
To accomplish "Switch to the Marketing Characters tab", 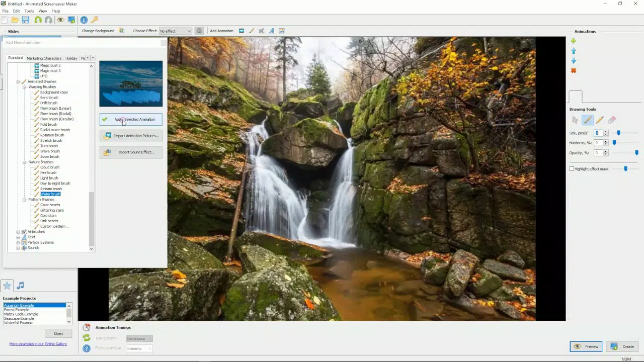I will pos(44,58).
